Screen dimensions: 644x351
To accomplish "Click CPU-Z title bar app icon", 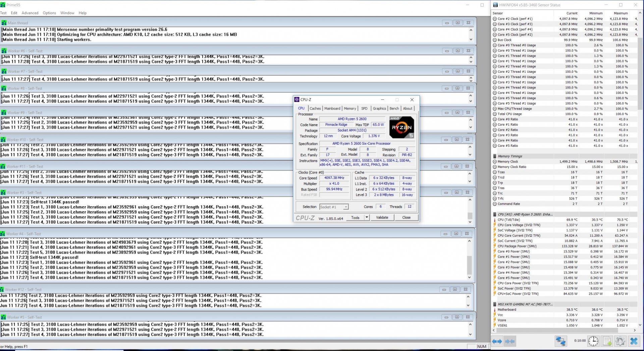I will click(297, 100).
